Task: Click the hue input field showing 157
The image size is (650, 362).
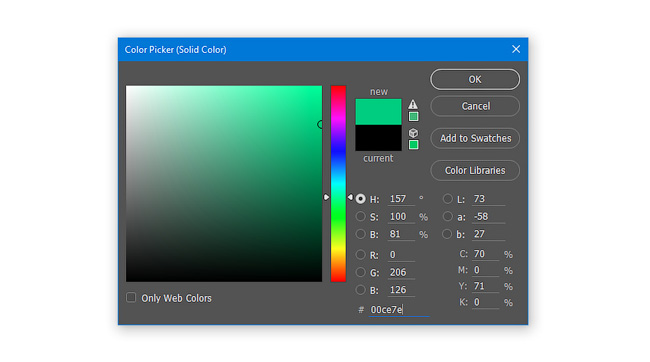Action: pos(401,199)
